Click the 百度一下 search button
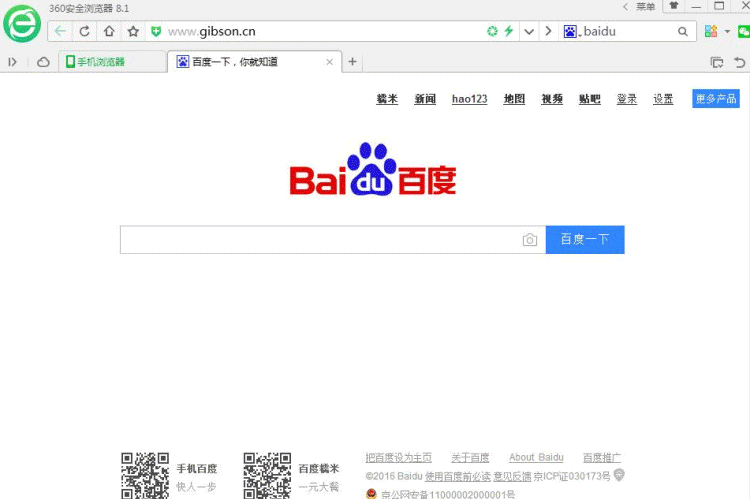Screen dimensions: 750x499 click(585, 240)
